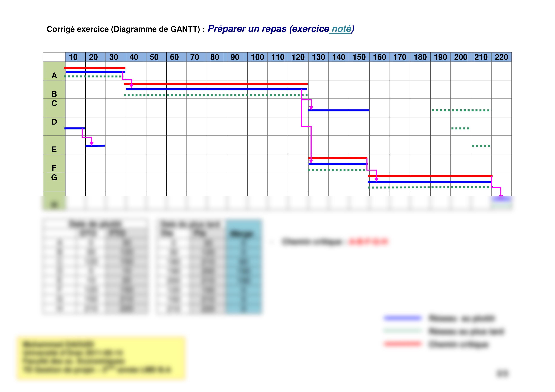The width and height of the screenshot is (555, 392).
Task: Click the column header 170
Action: [x=400, y=57]
